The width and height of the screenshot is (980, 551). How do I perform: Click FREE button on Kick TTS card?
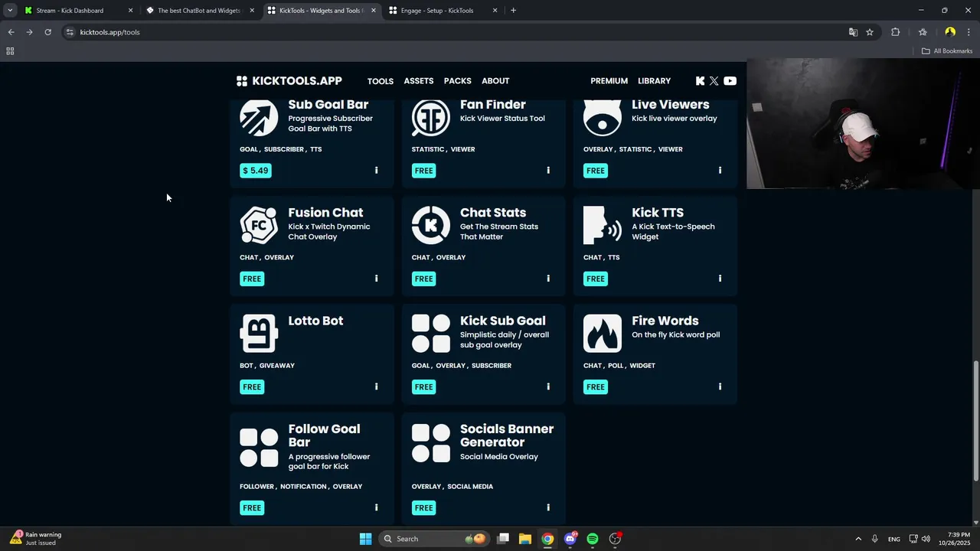pyautogui.click(x=596, y=279)
